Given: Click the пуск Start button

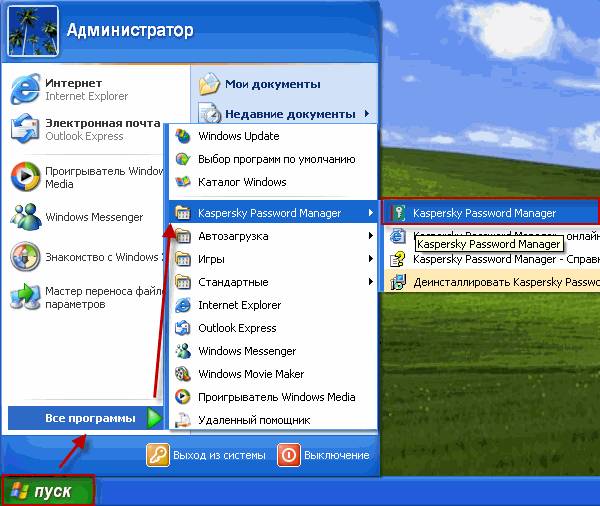Looking at the screenshot, I should (x=48, y=491).
